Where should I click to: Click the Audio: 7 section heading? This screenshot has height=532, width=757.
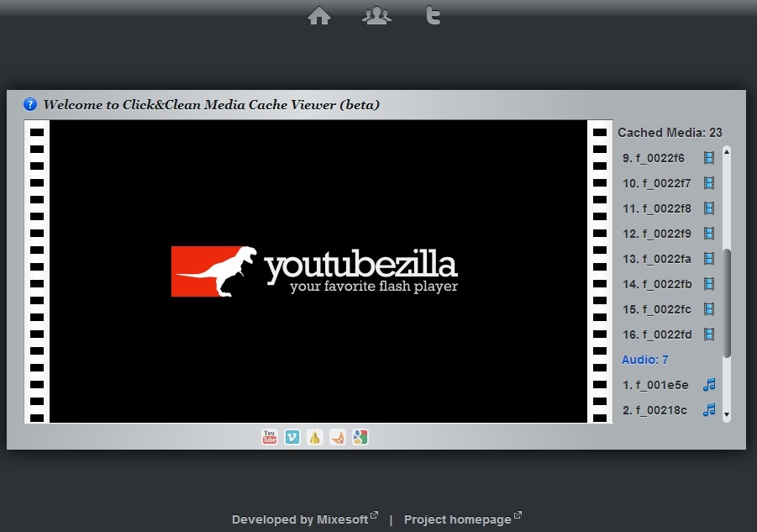click(644, 360)
